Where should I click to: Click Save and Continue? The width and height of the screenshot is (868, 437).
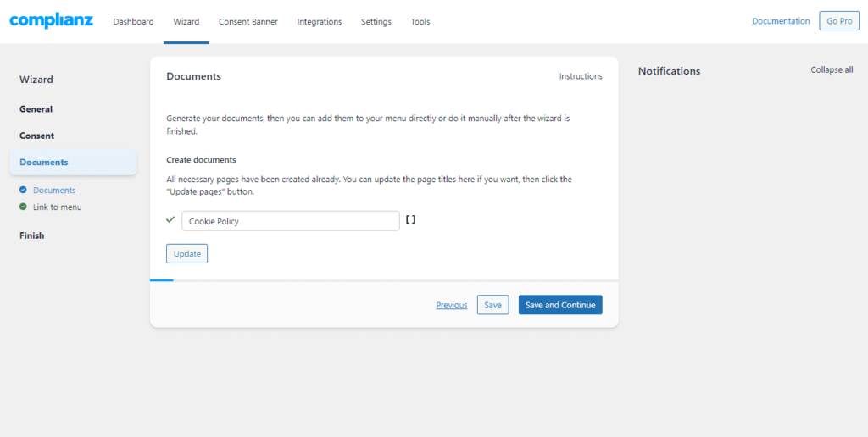point(559,305)
